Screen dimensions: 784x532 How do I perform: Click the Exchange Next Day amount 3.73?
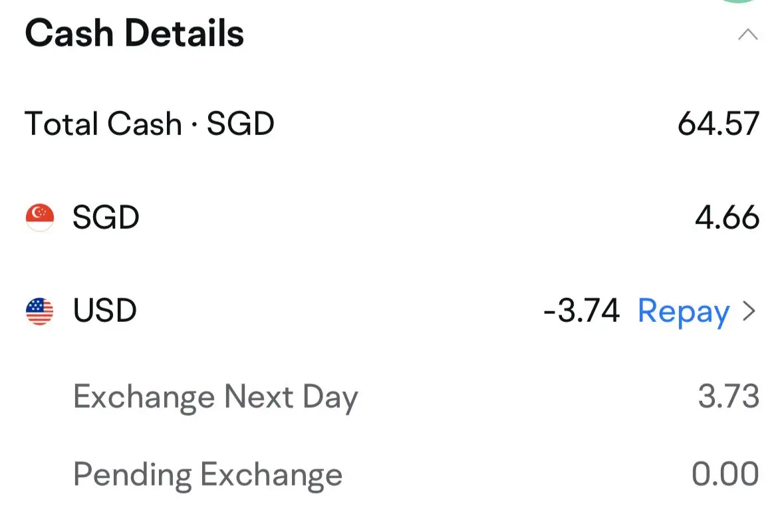coord(728,397)
